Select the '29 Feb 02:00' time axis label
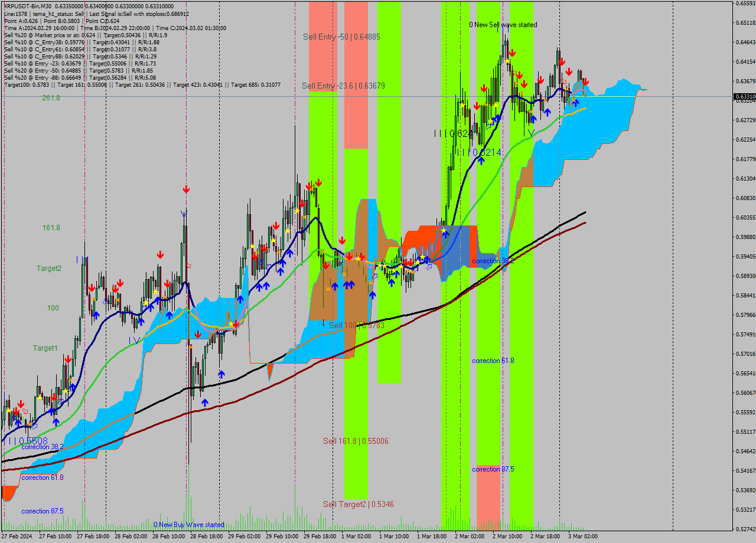756x543 pixels. tap(244, 537)
